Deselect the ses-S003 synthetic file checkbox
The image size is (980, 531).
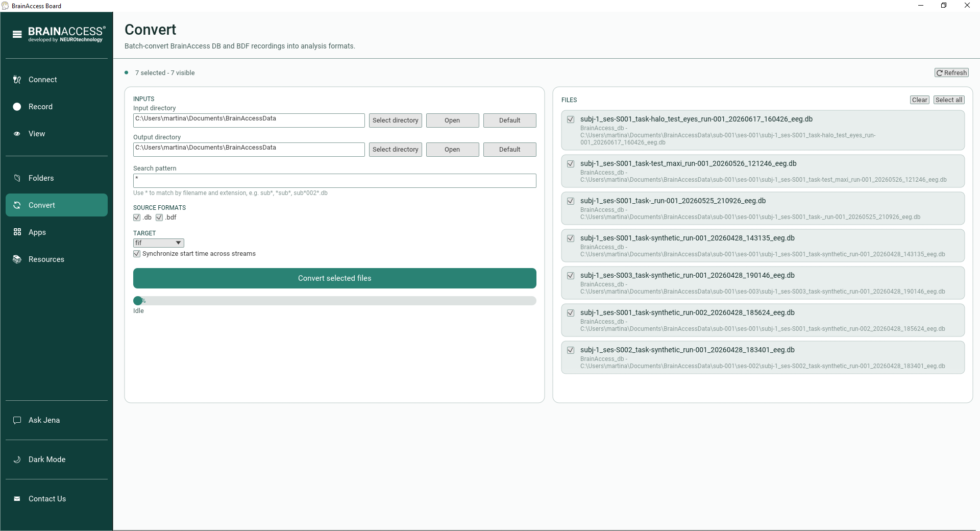(571, 276)
